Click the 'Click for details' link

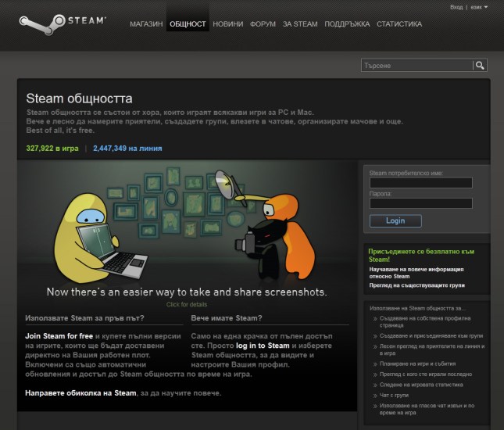pos(187,304)
